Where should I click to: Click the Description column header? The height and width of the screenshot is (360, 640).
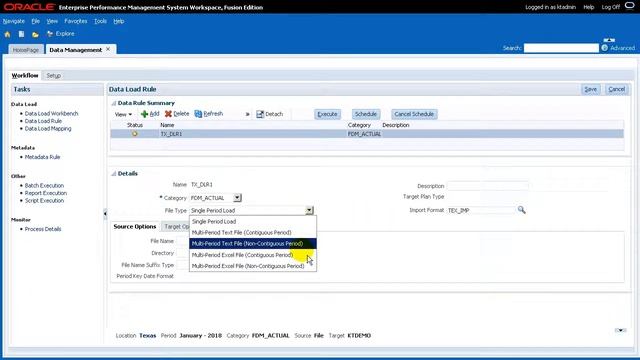click(396, 125)
